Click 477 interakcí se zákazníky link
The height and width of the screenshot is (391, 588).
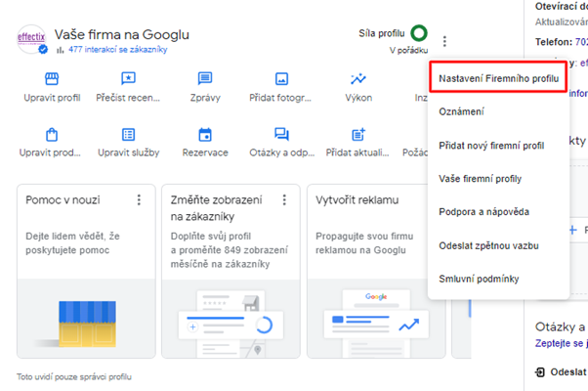point(118,50)
